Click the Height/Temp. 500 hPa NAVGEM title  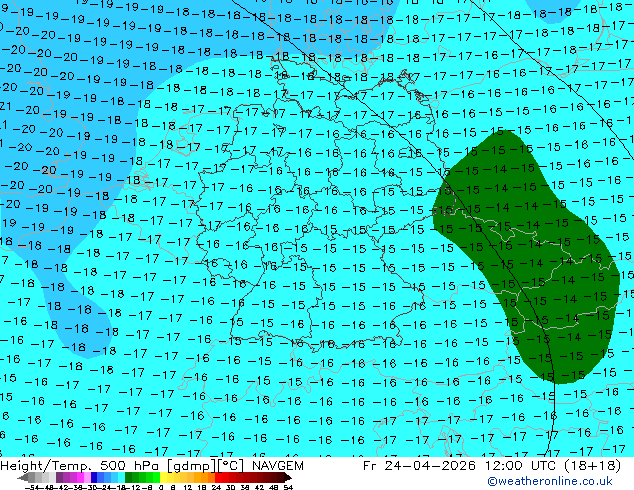coord(152,466)
